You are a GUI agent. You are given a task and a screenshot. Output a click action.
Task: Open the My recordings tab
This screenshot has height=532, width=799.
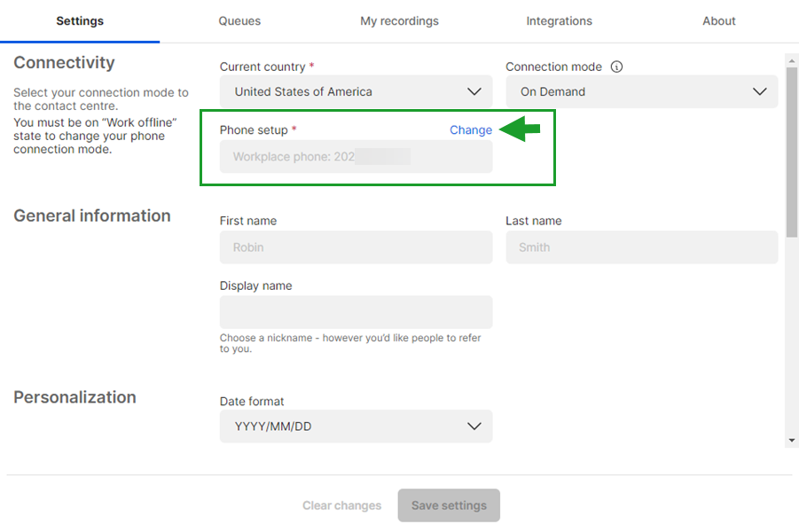(x=399, y=21)
